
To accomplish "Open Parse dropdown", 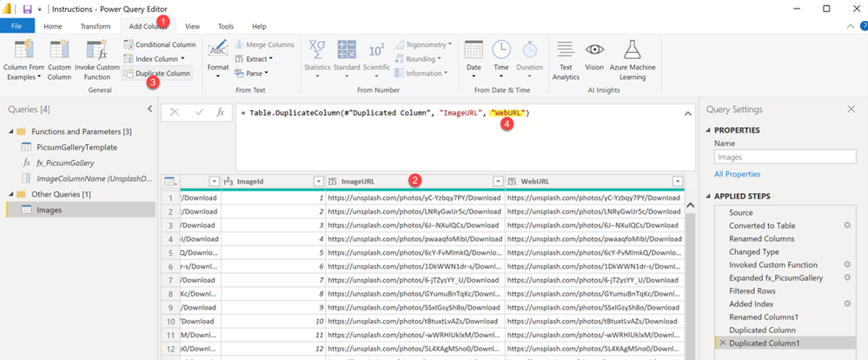I will coord(253,73).
